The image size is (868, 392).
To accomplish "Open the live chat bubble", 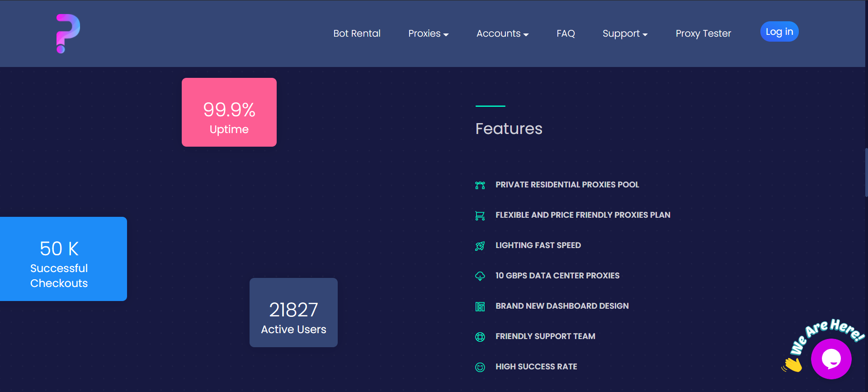I will coord(831,359).
